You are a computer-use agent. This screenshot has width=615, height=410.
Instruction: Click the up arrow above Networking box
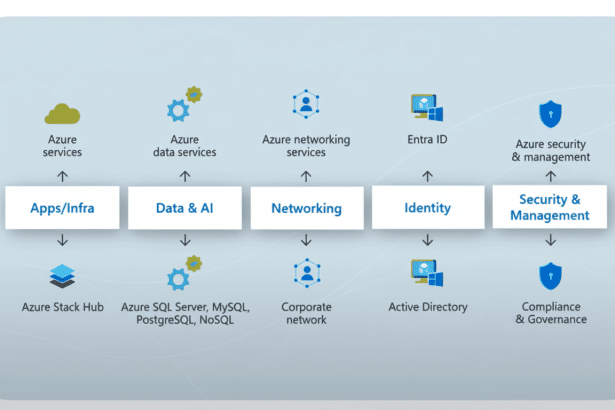[306, 176]
